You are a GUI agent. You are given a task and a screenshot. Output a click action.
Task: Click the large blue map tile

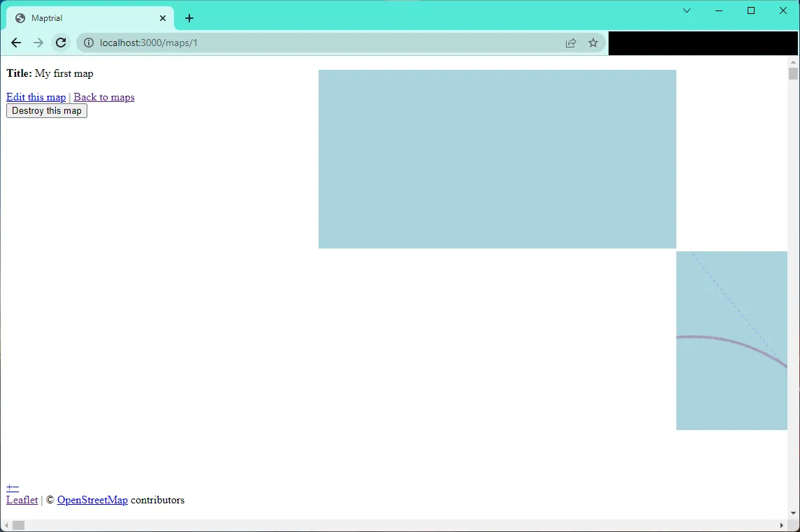pos(497,159)
